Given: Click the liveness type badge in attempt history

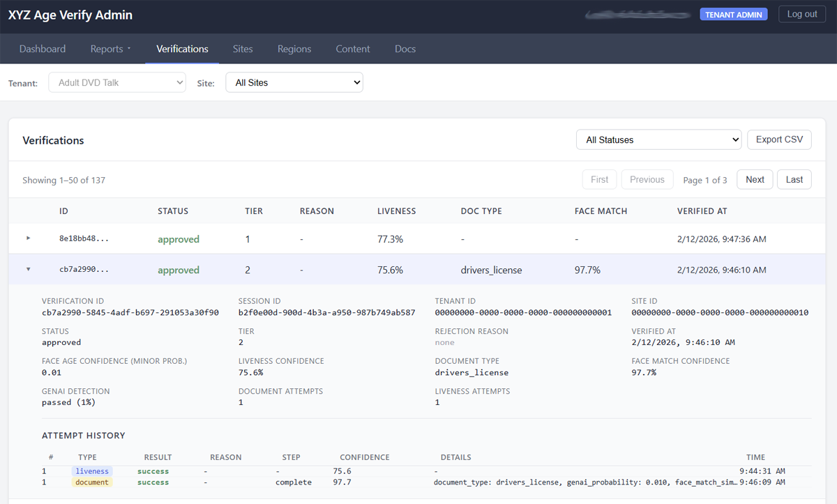Looking at the screenshot, I should tap(92, 471).
